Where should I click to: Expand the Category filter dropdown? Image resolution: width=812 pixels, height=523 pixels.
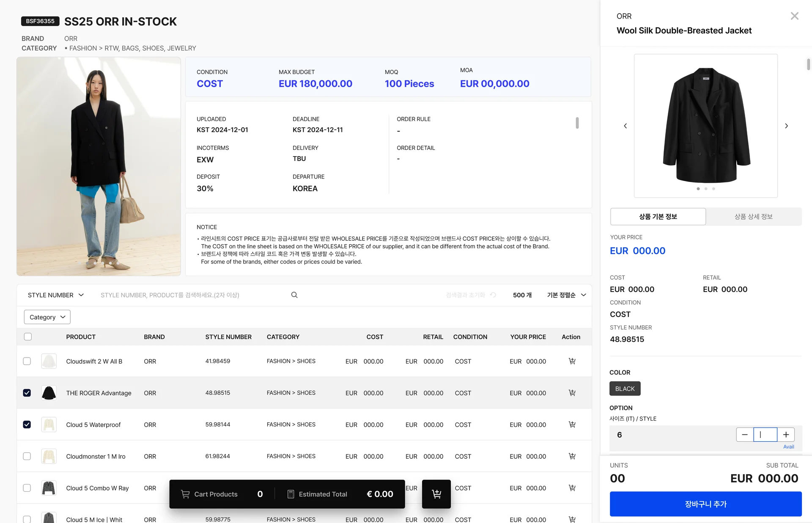[x=47, y=317]
